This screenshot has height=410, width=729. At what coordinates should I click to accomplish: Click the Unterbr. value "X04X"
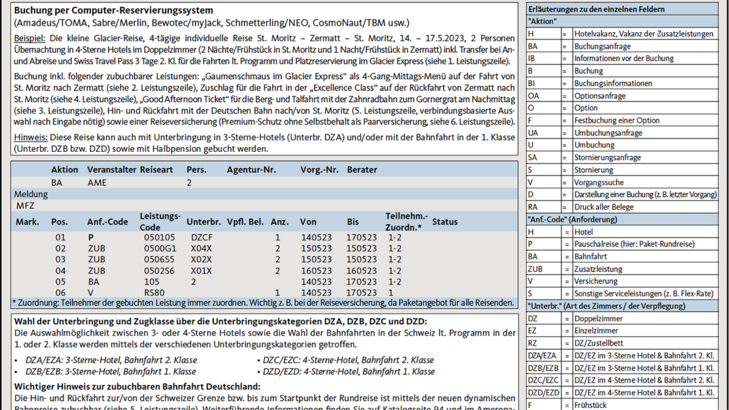click(201, 249)
